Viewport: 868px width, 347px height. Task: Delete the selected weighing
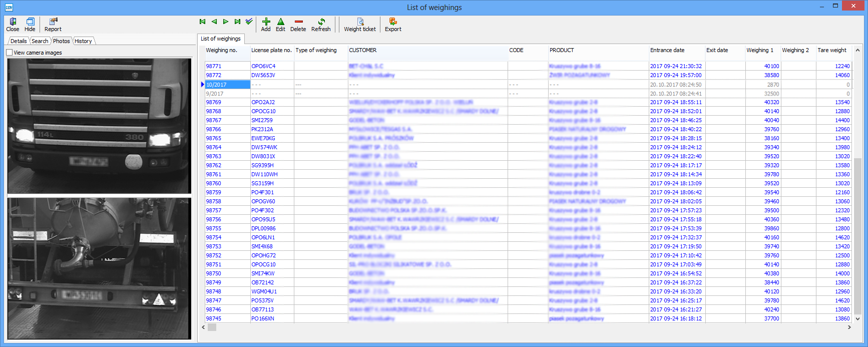pos(298,24)
